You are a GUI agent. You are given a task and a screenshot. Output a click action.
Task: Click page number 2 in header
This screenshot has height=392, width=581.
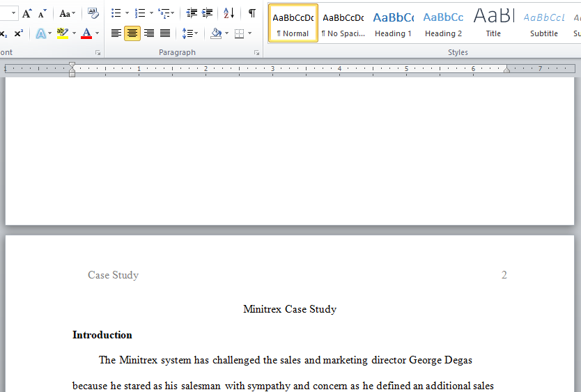click(504, 275)
